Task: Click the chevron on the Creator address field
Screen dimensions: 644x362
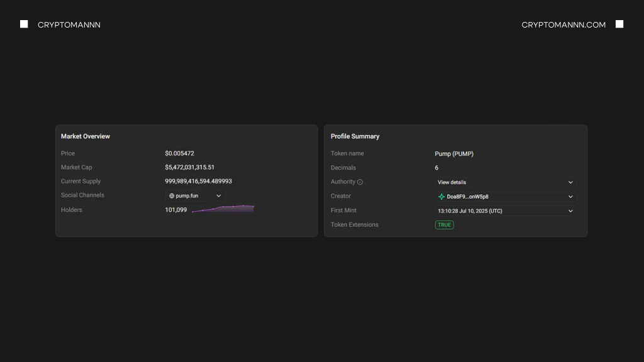Action: coord(570,196)
